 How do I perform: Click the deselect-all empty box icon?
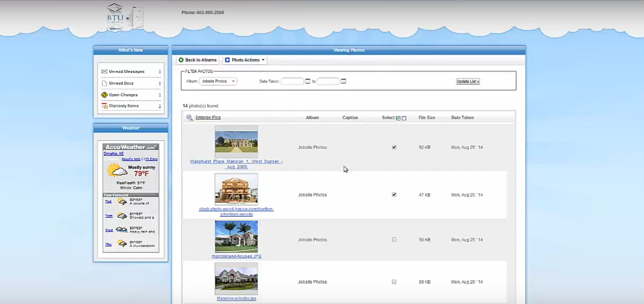point(404,118)
